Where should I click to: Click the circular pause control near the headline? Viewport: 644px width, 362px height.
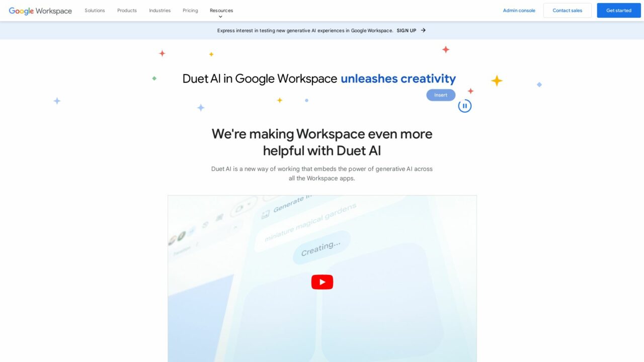click(464, 106)
